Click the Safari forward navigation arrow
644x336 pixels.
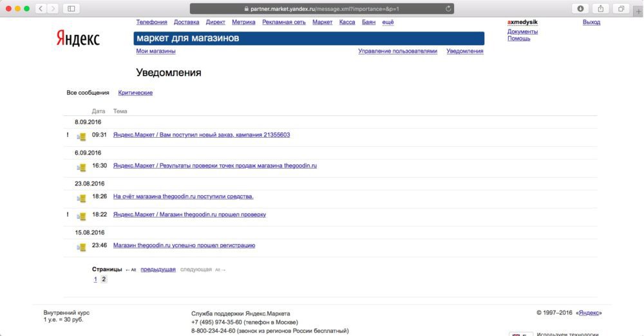(x=53, y=8)
